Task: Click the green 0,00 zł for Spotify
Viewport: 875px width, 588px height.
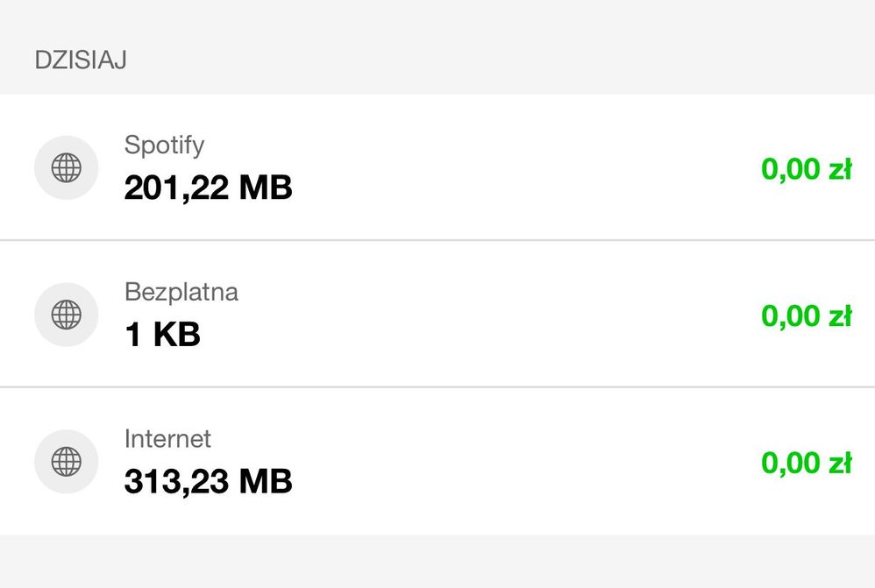Action: pyautogui.click(x=806, y=169)
